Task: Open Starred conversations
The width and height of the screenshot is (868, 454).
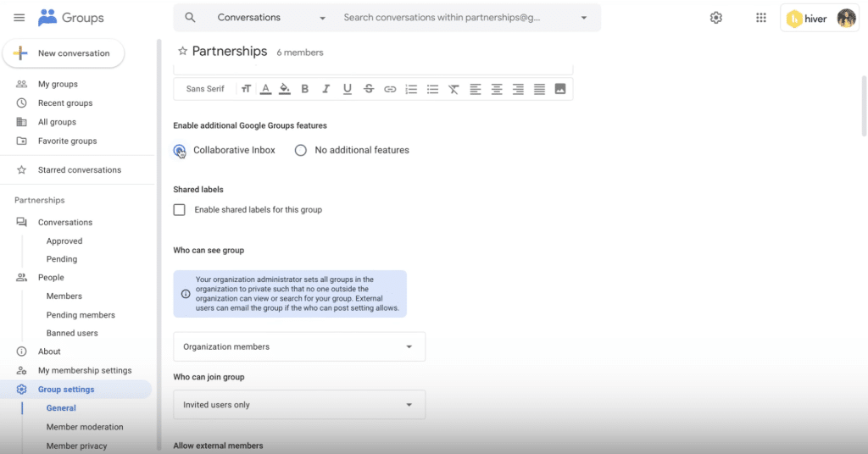Action: click(79, 169)
